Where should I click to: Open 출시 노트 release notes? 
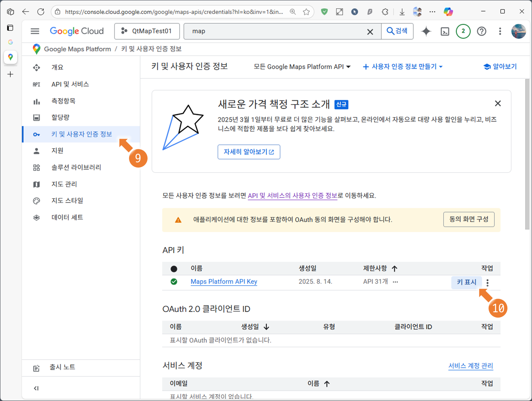[81, 367]
